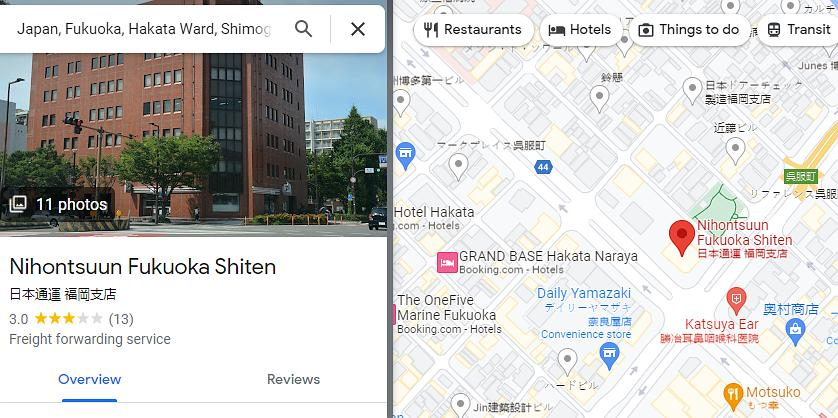Viewport: 838px width, 418px height.
Task: Select the red Nihontsuun Fukuoka Shiten pin
Action: [681, 238]
